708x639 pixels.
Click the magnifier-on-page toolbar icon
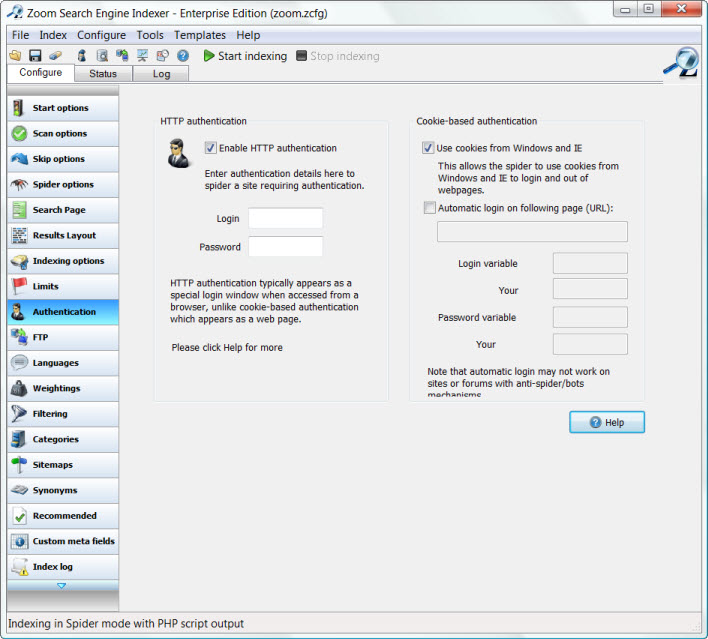click(x=102, y=56)
